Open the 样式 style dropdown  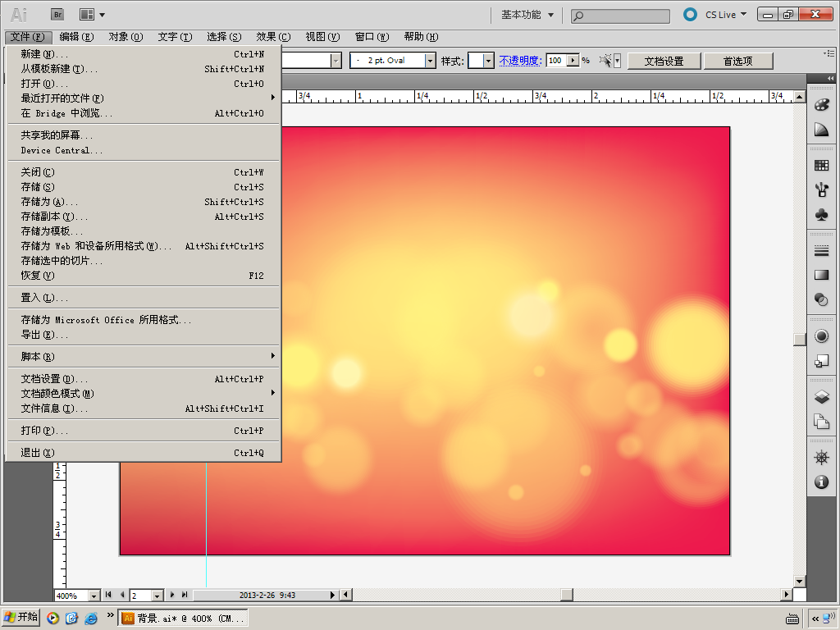point(488,61)
